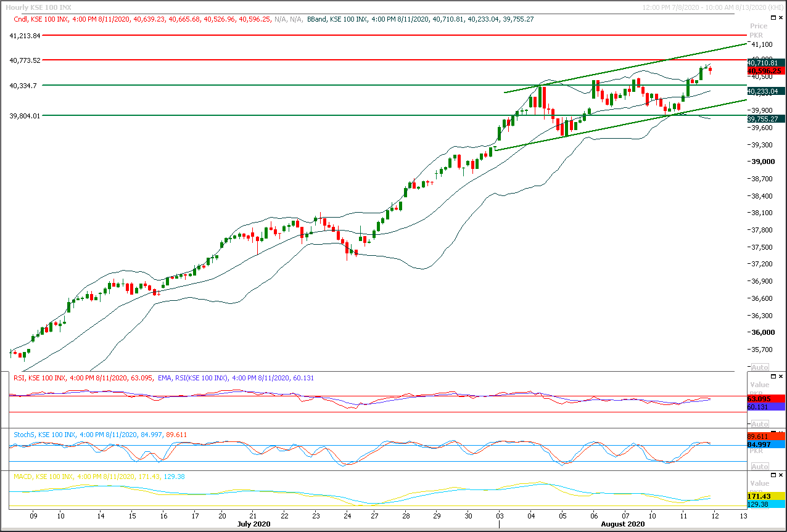The width and height of the screenshot is (787, 532).
Task: Click the 41,213.84 resistance line label
Action: tap(25, 36)
